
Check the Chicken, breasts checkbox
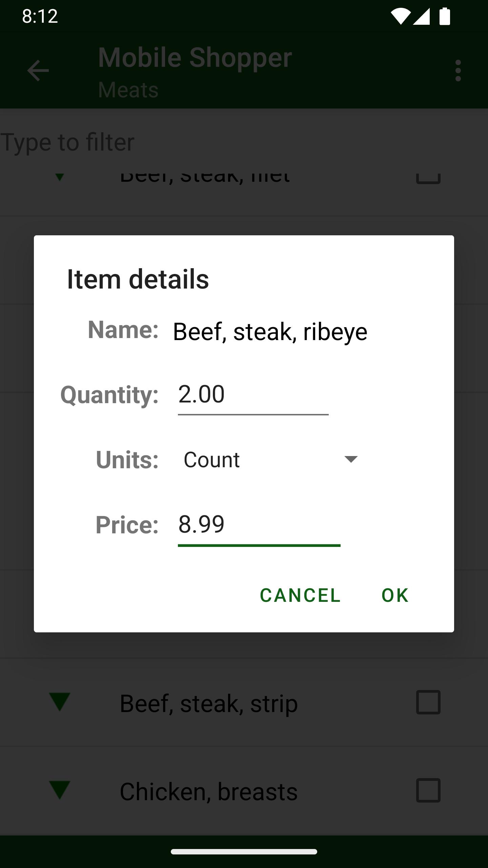(428, 790)
